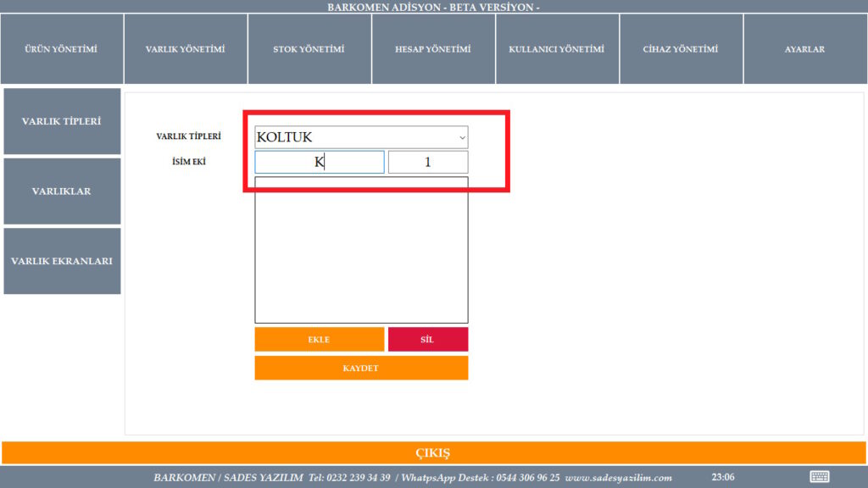
Task: Click the red SİL button
Action: pos(428,339)
